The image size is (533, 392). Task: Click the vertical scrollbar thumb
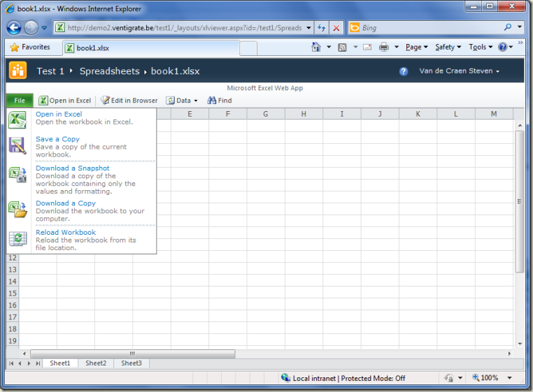tap(520, 201)
